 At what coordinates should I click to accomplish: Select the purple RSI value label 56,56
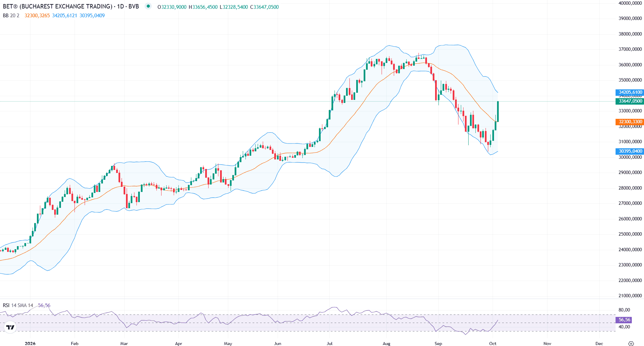(x=624, y=320)
